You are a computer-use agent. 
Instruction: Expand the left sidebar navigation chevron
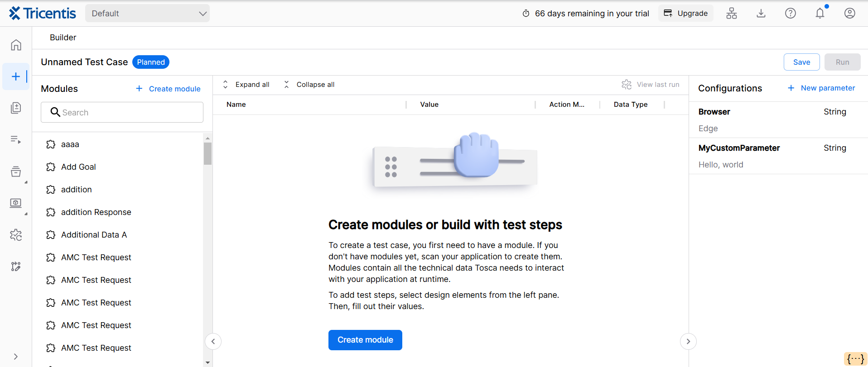pyautogui.click(x=16, y=357)
